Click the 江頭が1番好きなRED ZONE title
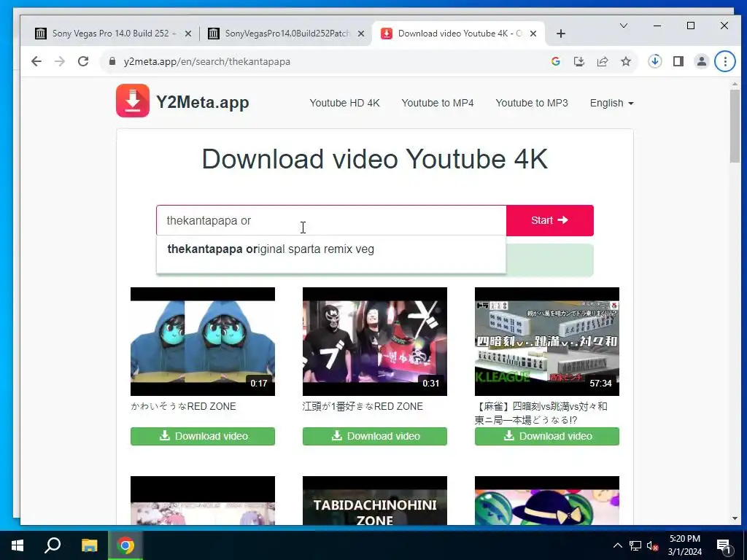 pos(363,406)
